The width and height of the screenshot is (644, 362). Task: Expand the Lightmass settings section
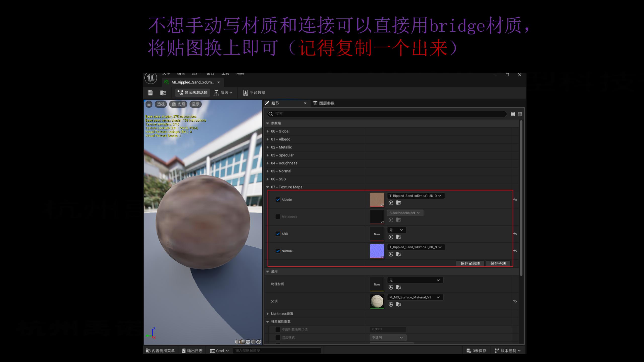click(267, 313)
